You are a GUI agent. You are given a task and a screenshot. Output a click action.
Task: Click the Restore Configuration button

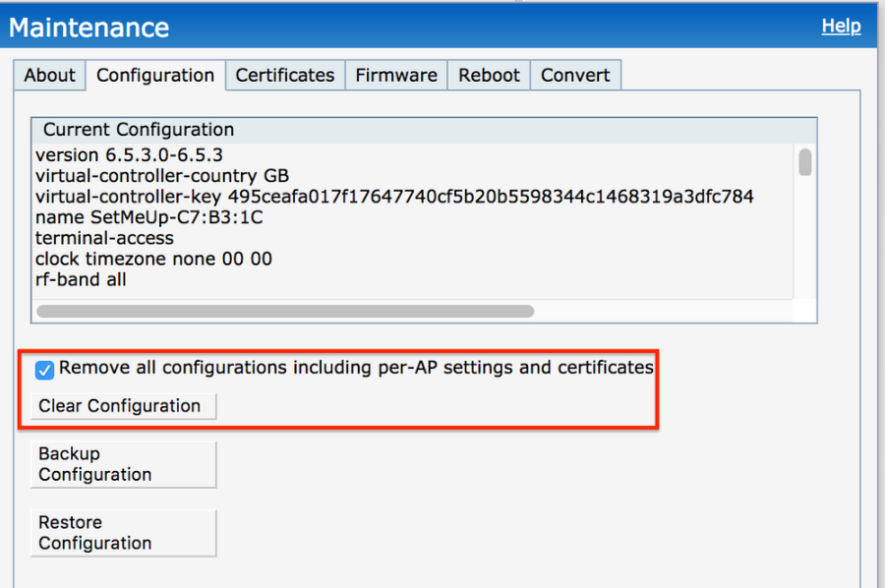123,533
